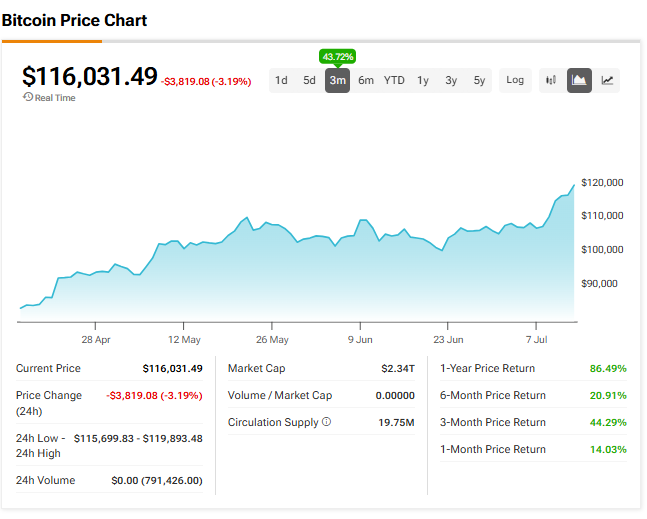The image size is (647, 519).
Task: Click the Circulation Supply info icon
Action: coord(326,422)
